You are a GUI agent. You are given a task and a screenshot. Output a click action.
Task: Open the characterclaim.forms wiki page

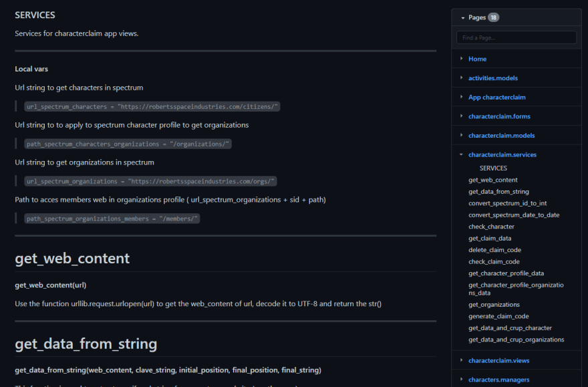pyautogui.click(x=499, y=116)
